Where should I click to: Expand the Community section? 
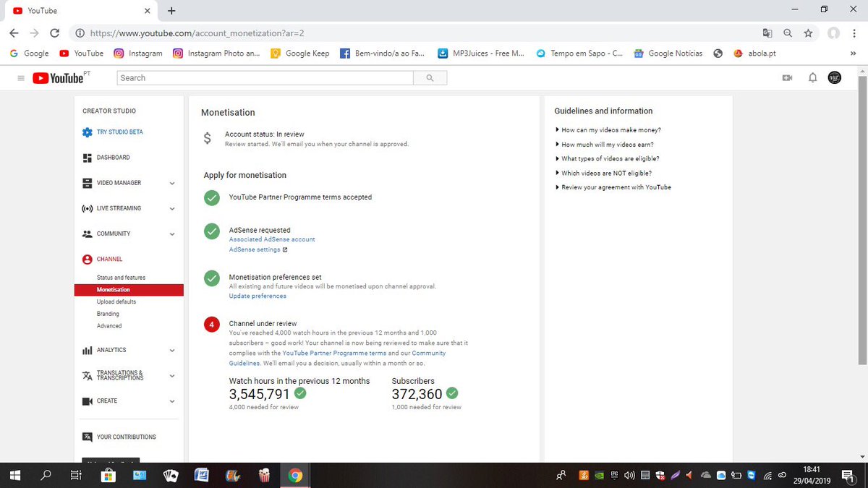tap(172, 234)
